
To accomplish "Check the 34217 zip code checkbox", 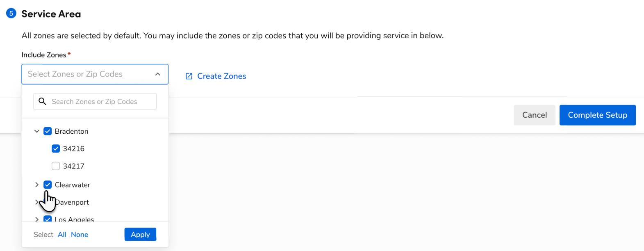I will pos(56,166).
